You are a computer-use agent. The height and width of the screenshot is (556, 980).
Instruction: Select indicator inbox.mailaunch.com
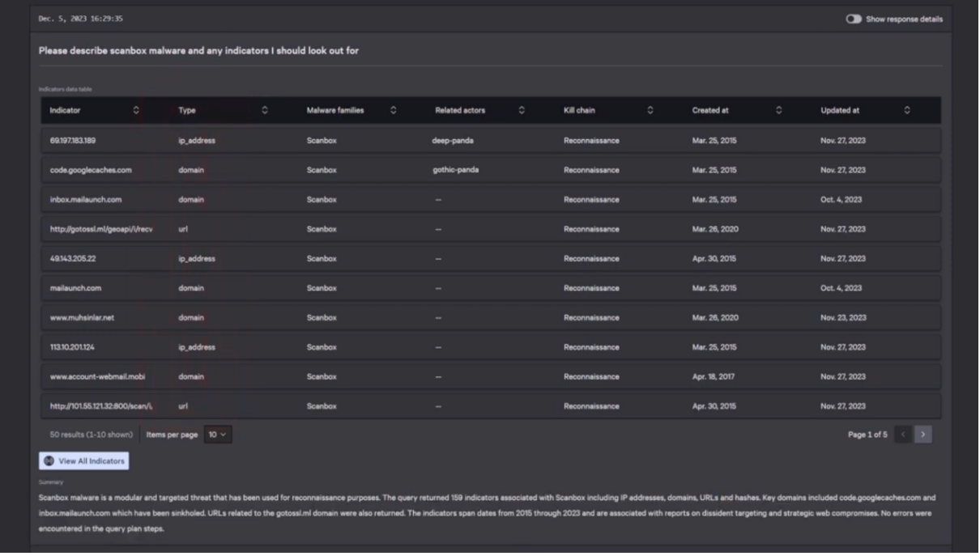click(86, 200)
